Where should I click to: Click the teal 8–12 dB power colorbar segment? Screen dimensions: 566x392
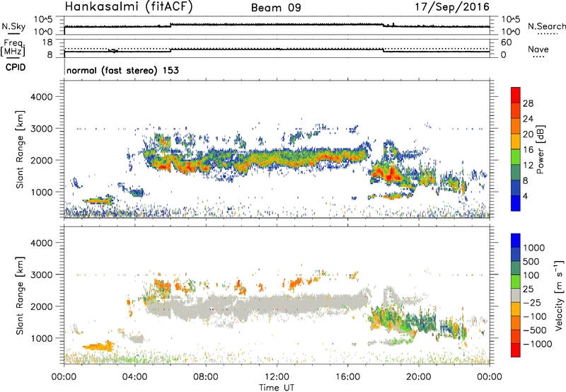coord(516,172)
